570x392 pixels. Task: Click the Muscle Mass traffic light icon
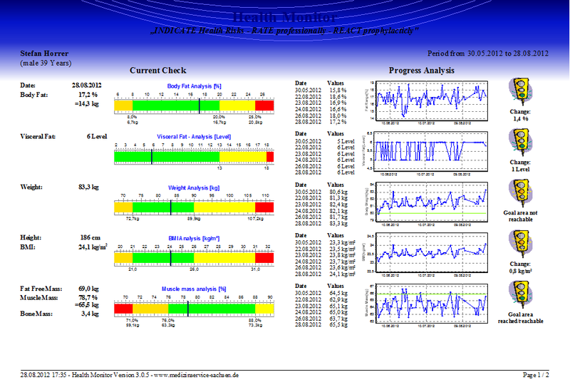[521, 295]
